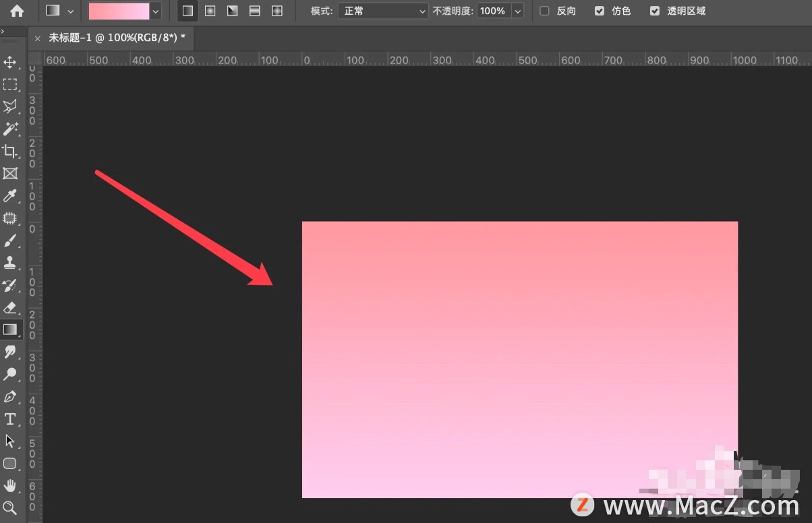Uncheck the 仿色 (Dither) checkbox
Screen dimensions: 812x523
click(600, 11)
